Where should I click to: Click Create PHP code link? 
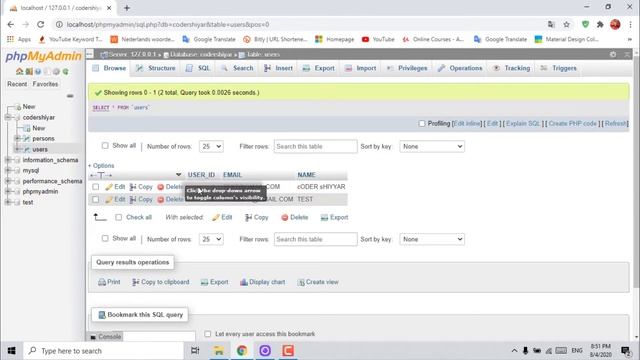click(x=573, y=124)
